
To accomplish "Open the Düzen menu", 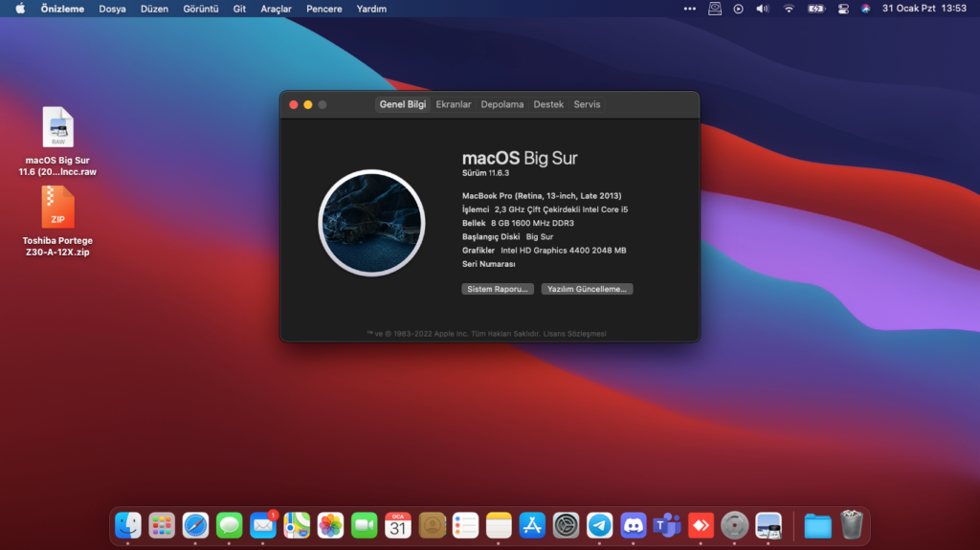I will pyautogui.click(x=154, y=9).
